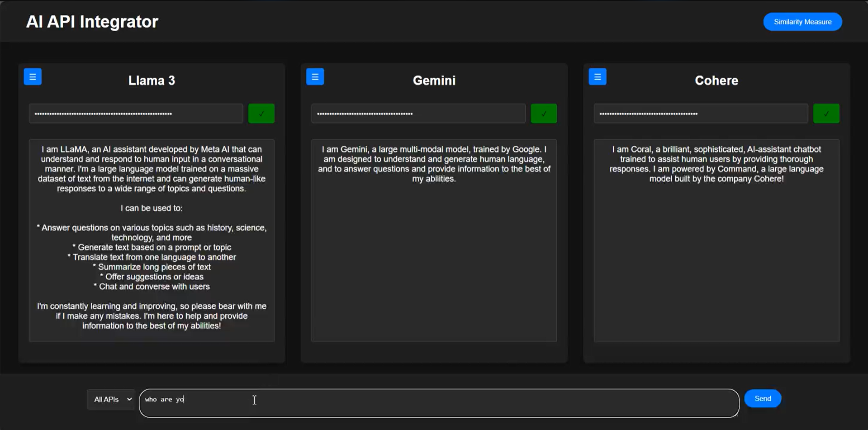The width and height of the screenshot is (868, 430).
Task: Open the Llama 3 panel menu icon
Action: pyautogui.click(x=33, y=77)
